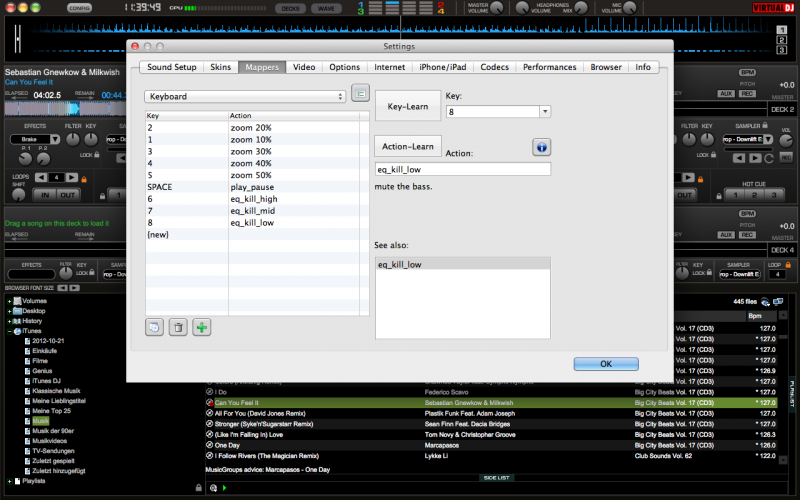Select the SPACE play_pause mapping row
This screenshot has width=800, height=500.
coord(257,187)
